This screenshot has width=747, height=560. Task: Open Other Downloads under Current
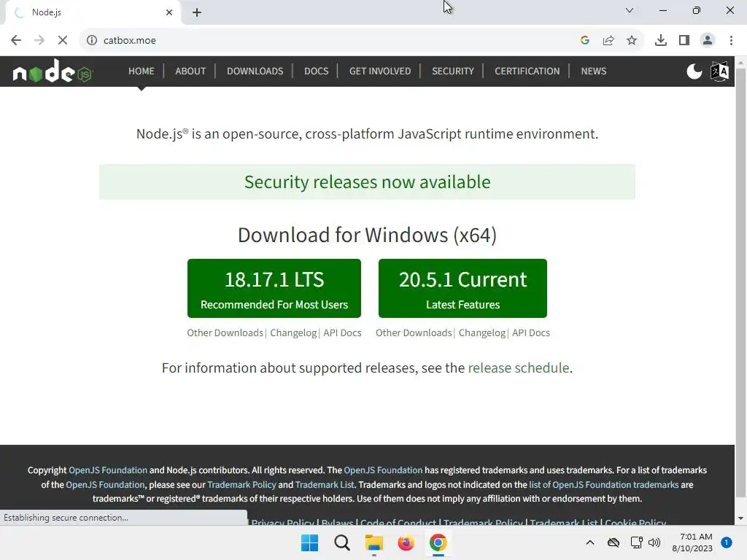(414, 332)
